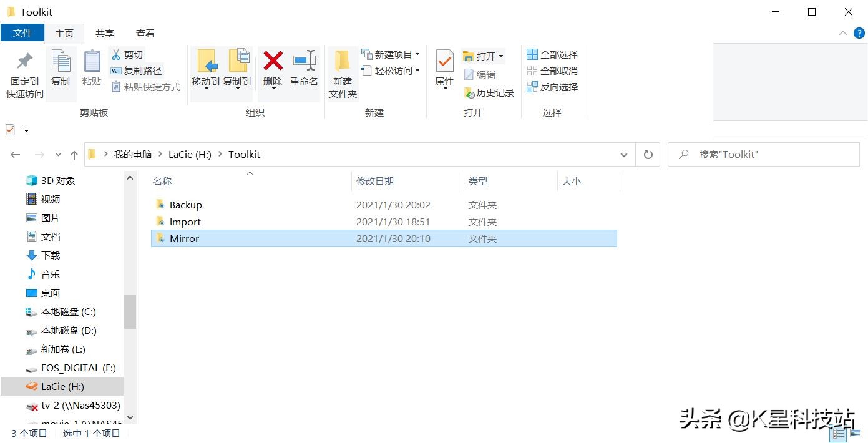Click the 历史记录 (History) icon
Viewport: 868px width, 443px height.
[489, 92]
